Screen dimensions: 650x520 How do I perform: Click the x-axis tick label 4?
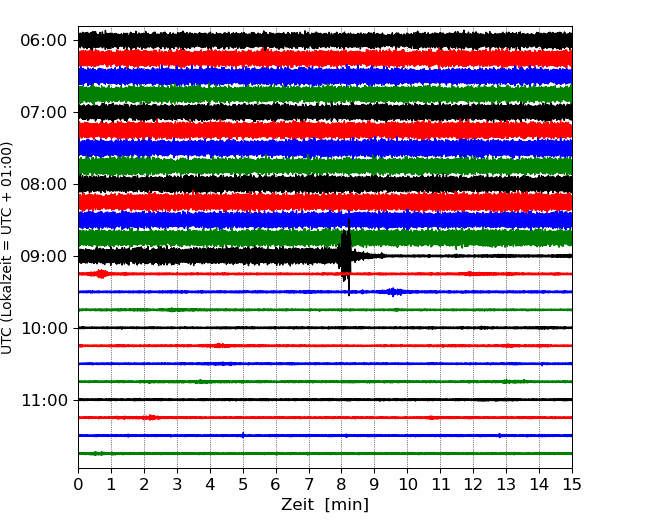click(210, 484)
